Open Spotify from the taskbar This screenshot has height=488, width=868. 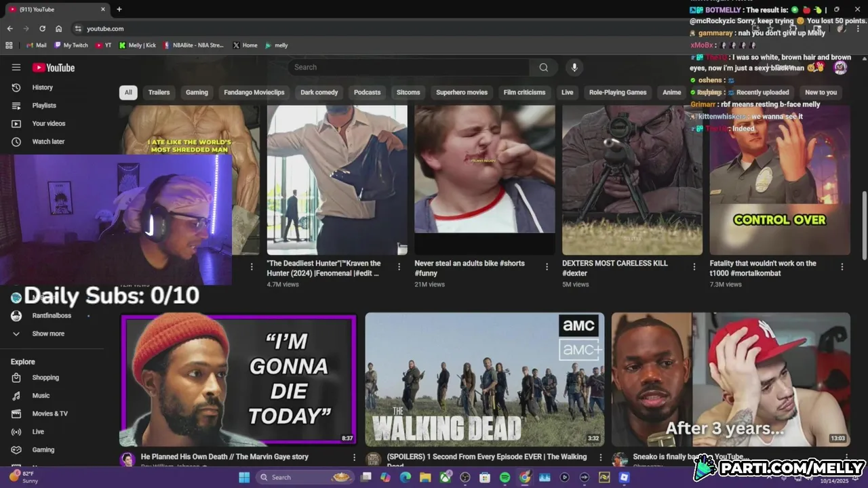click(505, 477)
